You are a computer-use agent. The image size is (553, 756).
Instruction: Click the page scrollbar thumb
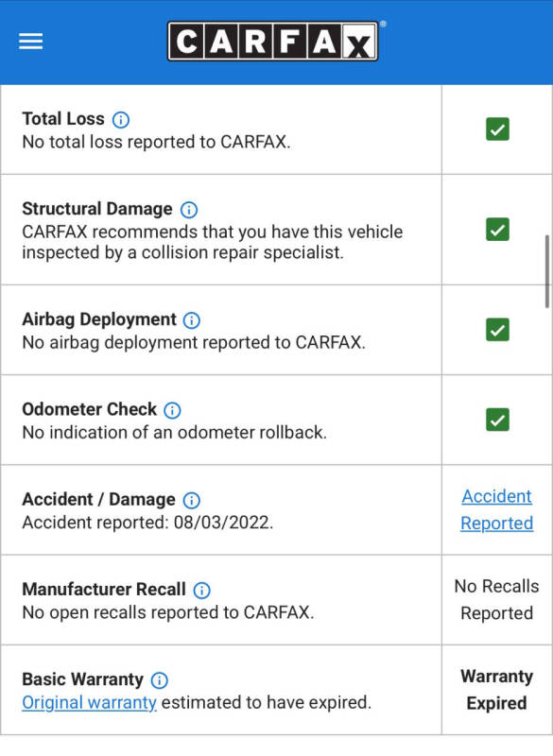click(546, 271)
